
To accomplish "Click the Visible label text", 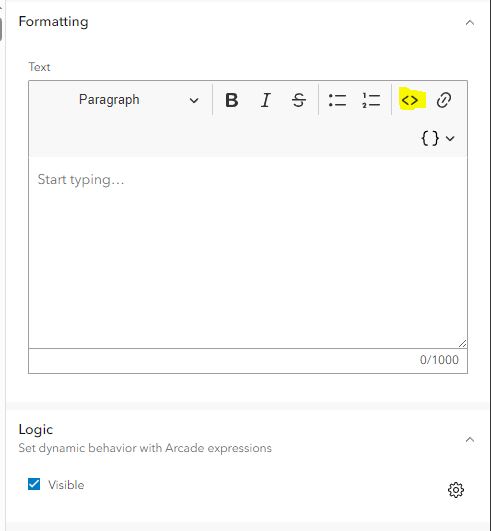I will 66,485.
